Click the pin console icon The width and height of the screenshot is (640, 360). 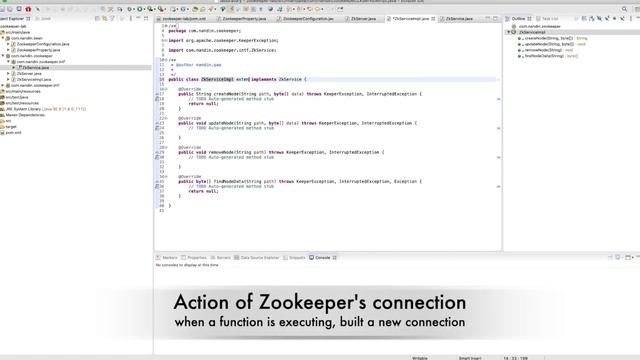(610, 257)
